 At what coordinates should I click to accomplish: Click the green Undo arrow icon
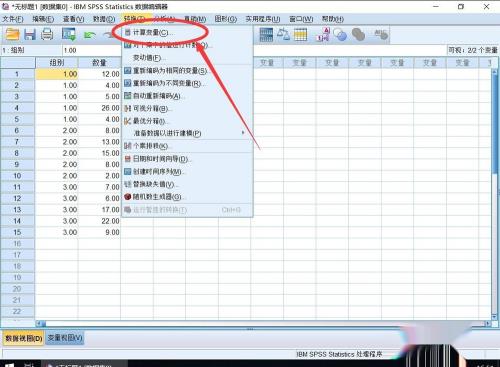pos(90,35)
